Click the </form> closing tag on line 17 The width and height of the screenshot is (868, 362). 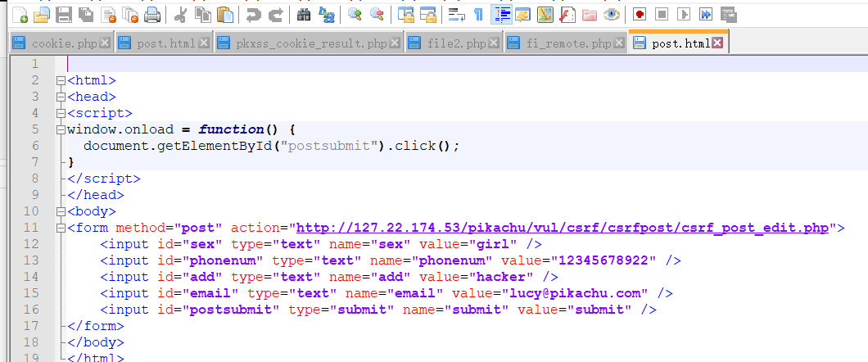coord(96,326)
